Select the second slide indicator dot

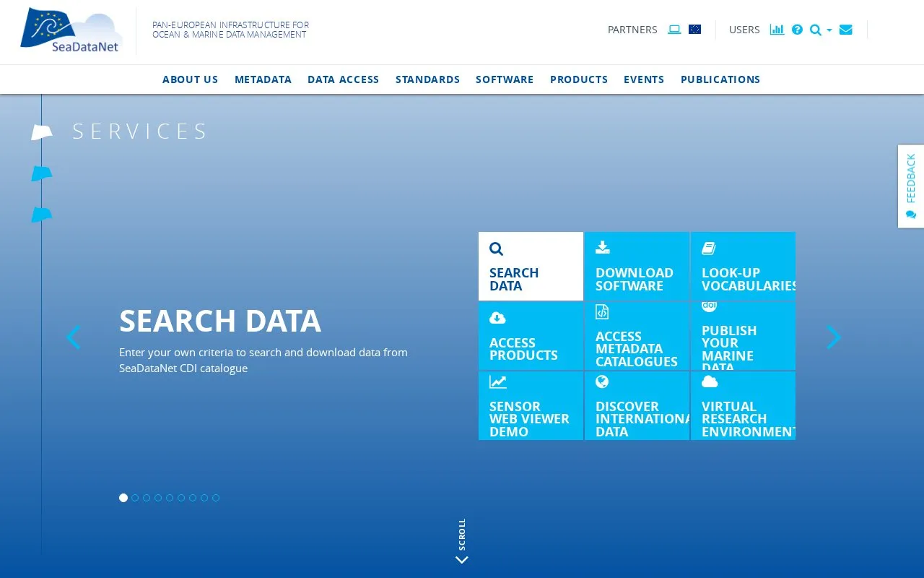(x=135, y=498)
